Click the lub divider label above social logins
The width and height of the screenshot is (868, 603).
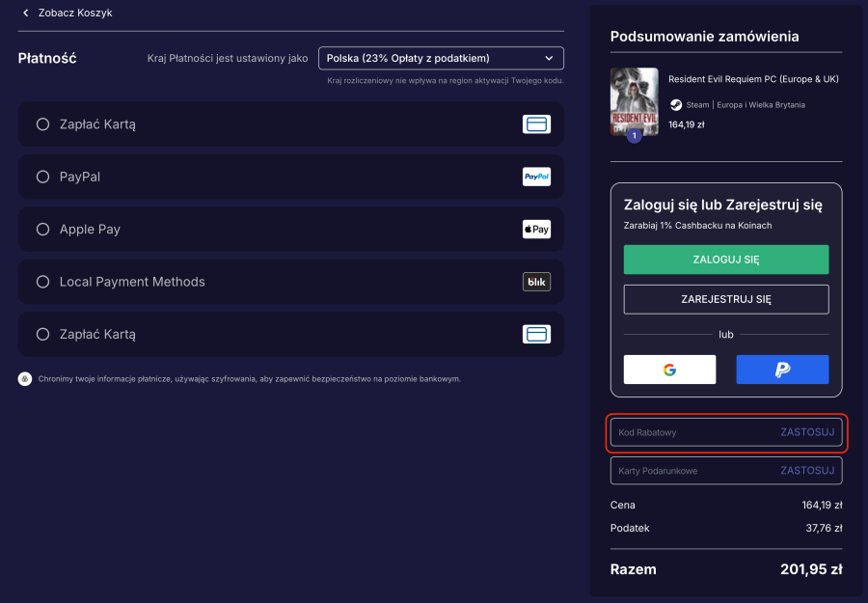(x=725, y=335)
